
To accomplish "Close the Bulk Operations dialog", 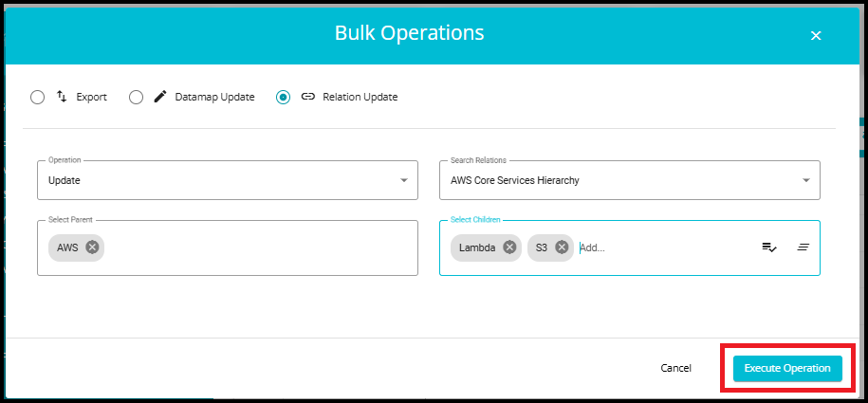I will tap(815, 35).
